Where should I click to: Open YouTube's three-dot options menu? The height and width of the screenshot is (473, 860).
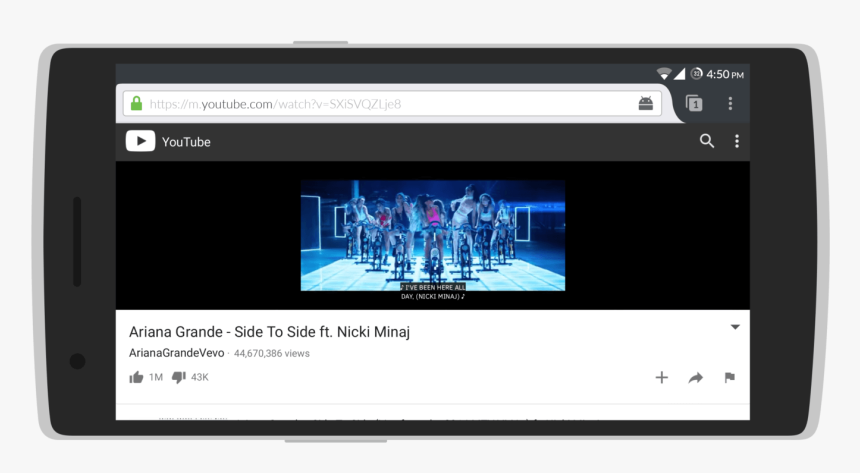pos(736,141)
